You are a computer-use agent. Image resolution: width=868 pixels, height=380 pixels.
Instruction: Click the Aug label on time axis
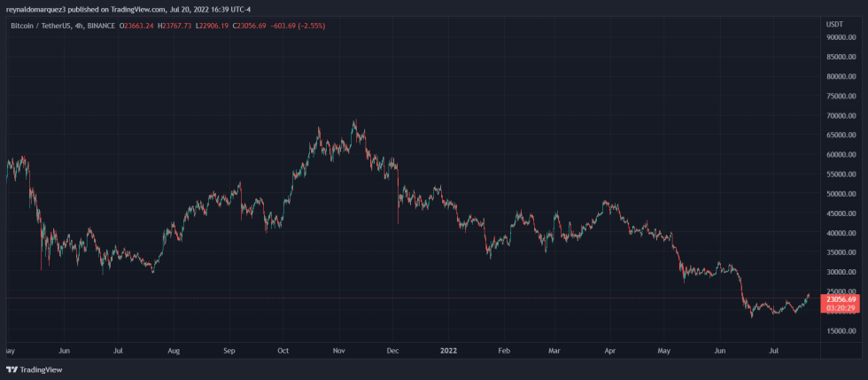(174, 351)
